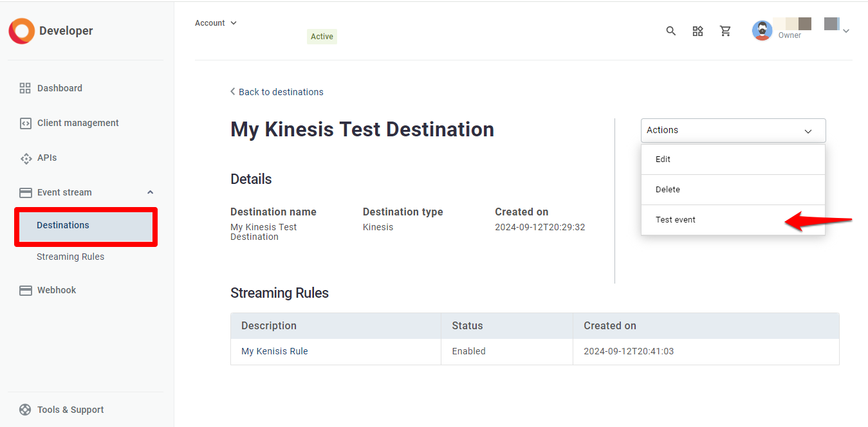The width and height of the screenshot is (868, 427).
Task: Click the user avatar icon
Action: pyautogui.click(x=762, y=30)
